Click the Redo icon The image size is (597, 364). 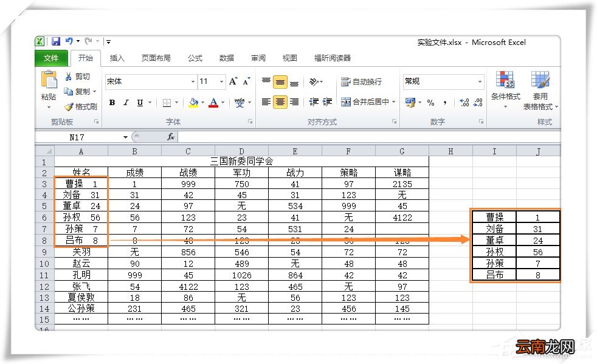click(88, 41)
